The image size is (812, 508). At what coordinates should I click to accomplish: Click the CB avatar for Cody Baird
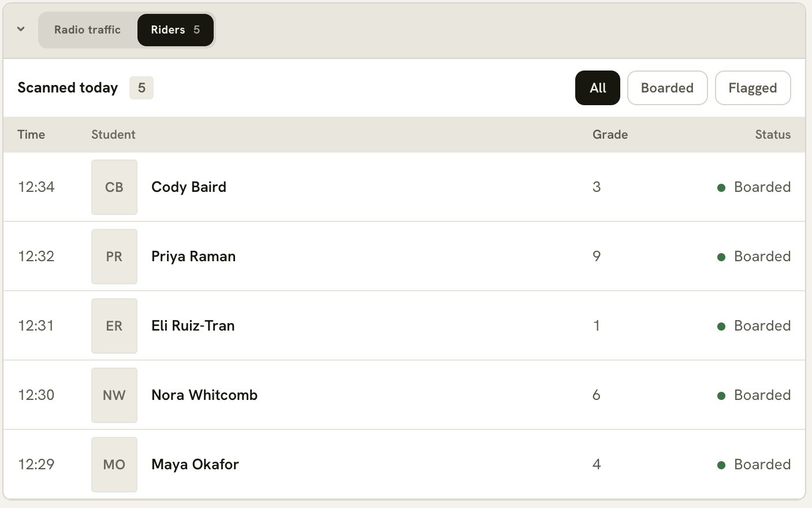pyautogui.click(x=114, y=187)
